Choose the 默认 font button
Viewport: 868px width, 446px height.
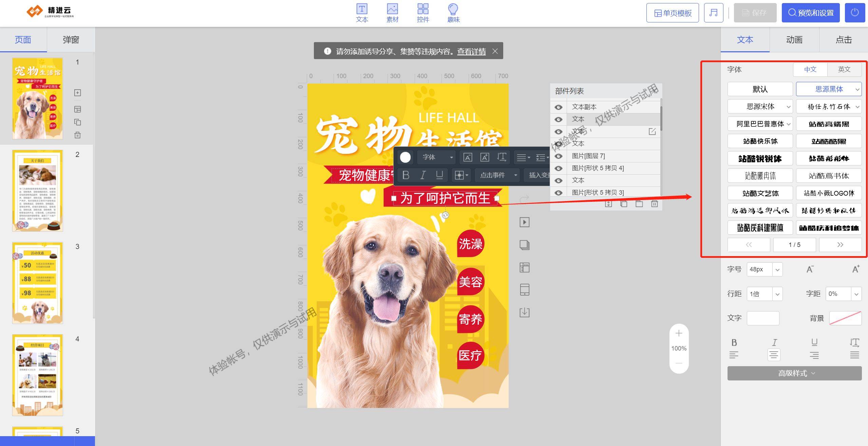click(x=760, y=89)
